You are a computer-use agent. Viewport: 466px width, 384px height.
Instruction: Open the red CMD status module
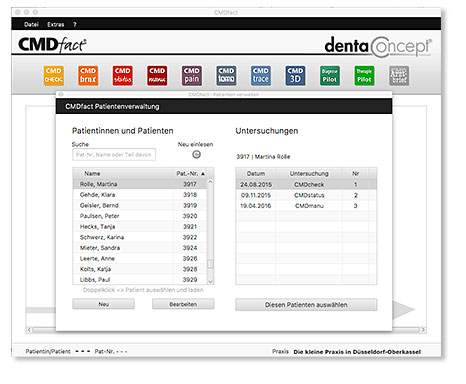[x=122, y=76]
